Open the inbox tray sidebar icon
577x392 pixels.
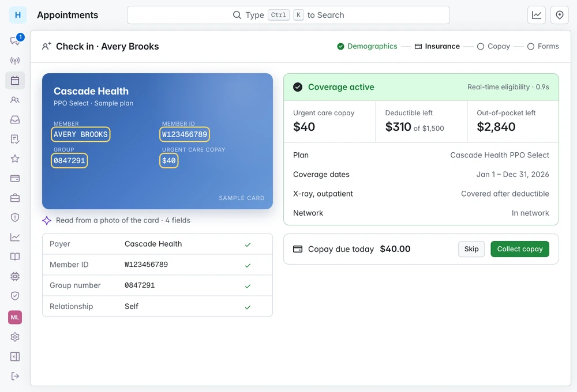(15, 119)
